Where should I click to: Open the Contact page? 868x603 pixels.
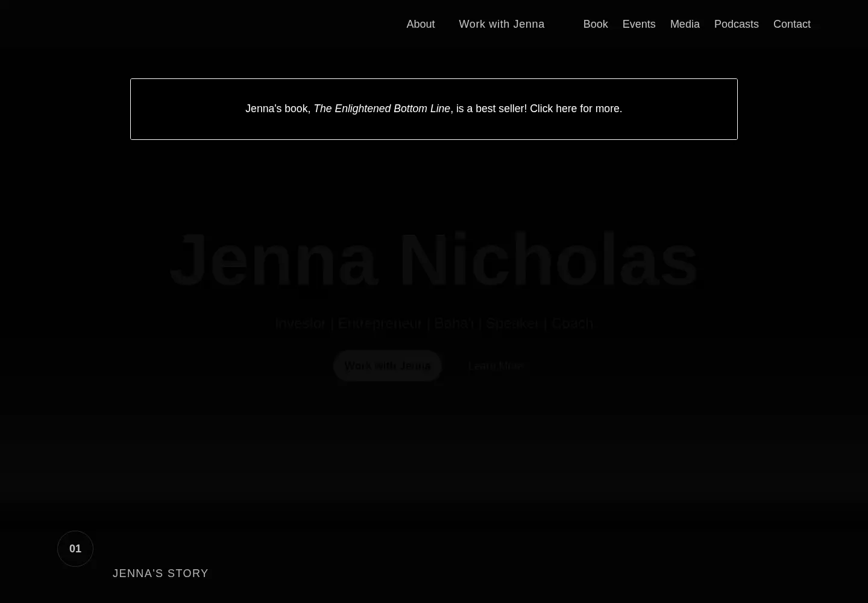791,24
